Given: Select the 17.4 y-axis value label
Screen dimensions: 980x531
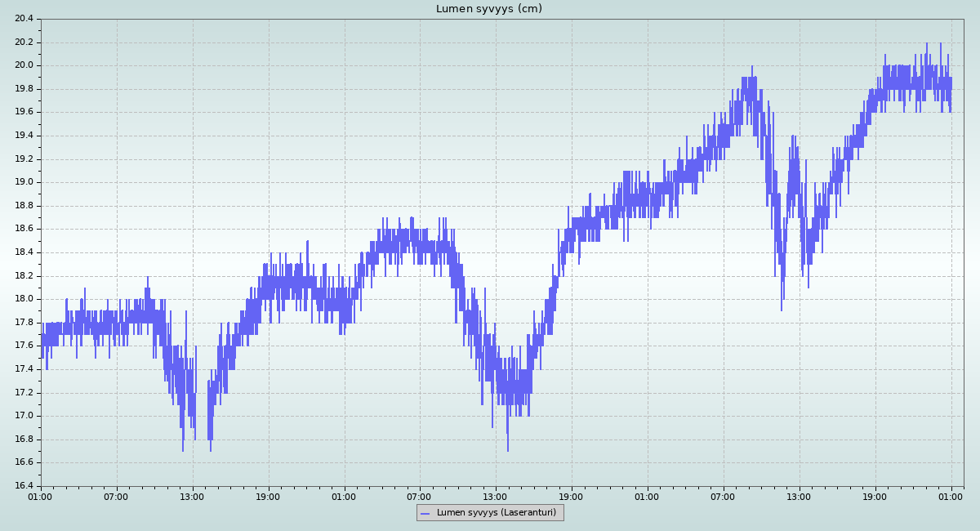Looking at the screenshot, I should click(x=24, y=369).
